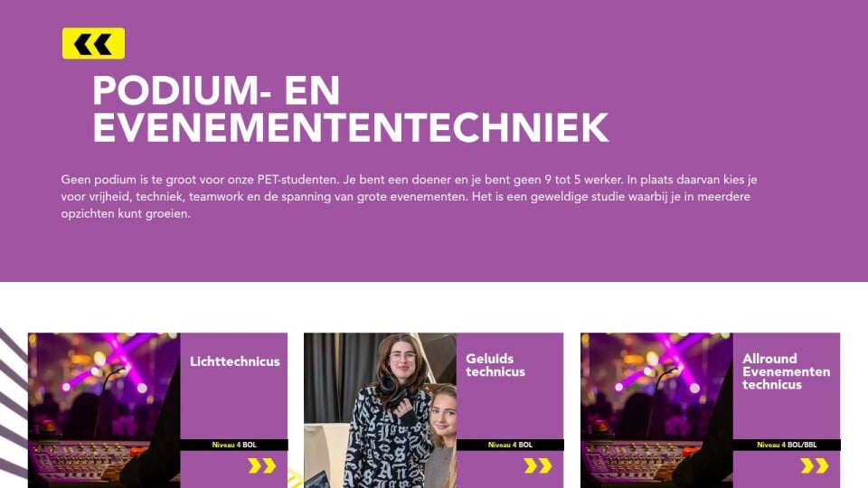The height and width of the screenshot is (488, 868).
Task: Click the concert photo on Allround Evenemententechnicus card
Action: click(656, 410)
